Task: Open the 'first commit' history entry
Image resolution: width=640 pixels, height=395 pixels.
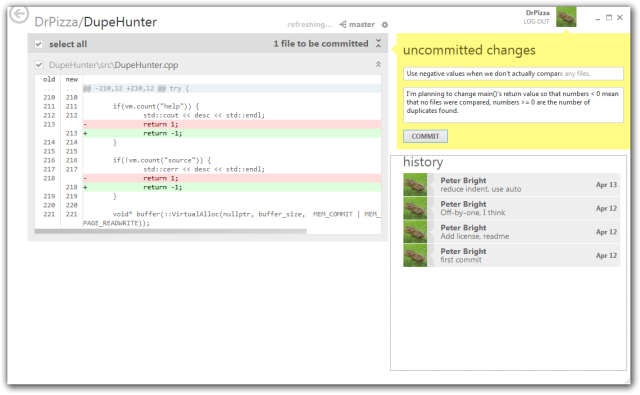Action: (512, 256)
